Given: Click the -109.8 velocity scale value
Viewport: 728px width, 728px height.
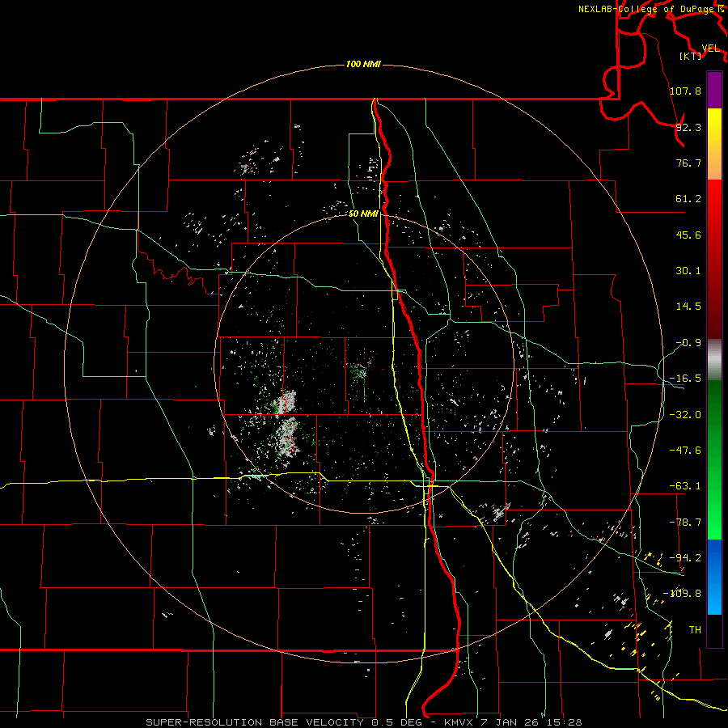Looking at the screenshot, I should coord(683,594).
